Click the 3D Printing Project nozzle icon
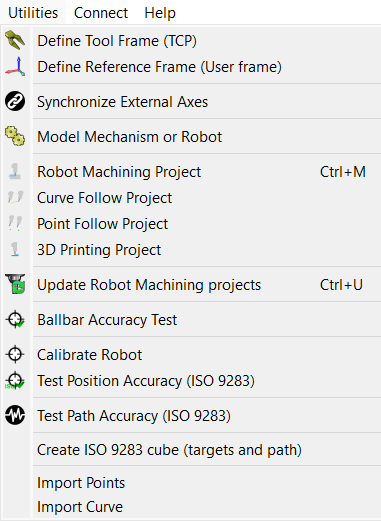The image size is (381, 521). [15, 249]
